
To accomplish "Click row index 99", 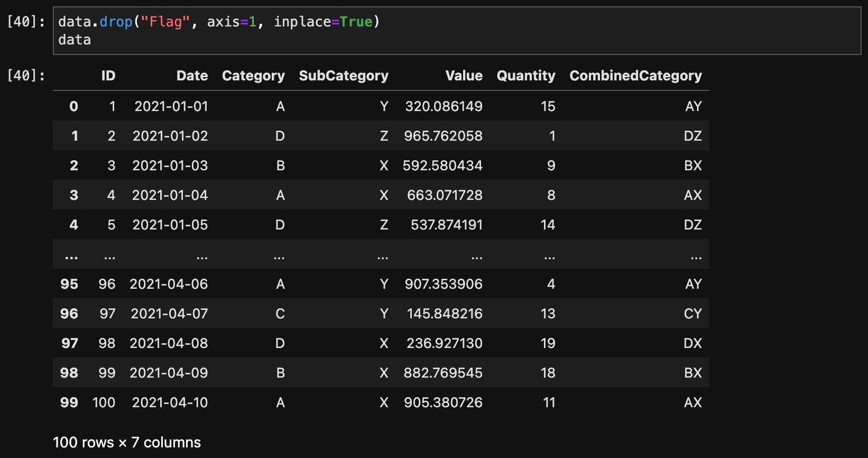I will 69,402.
